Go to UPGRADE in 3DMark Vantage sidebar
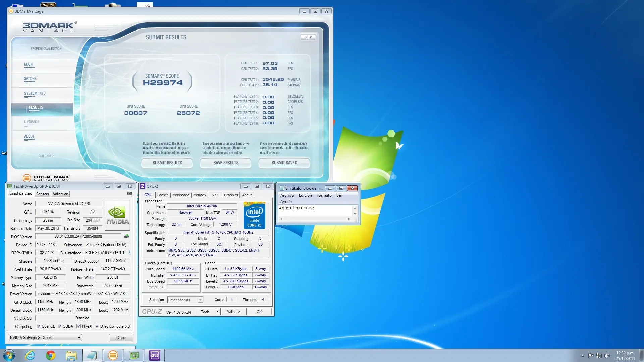The width and height of the screenshot is (644, 362). coord(32,122)
